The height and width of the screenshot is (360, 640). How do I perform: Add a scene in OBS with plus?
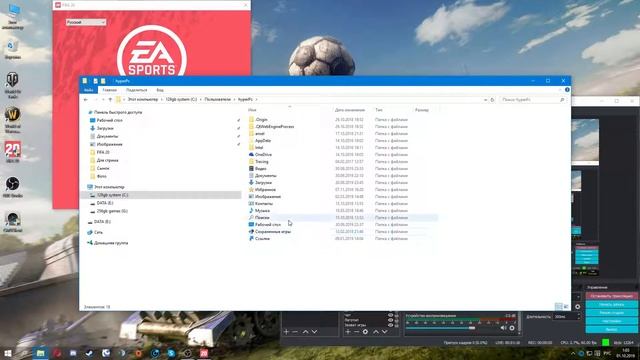(286, 332)
